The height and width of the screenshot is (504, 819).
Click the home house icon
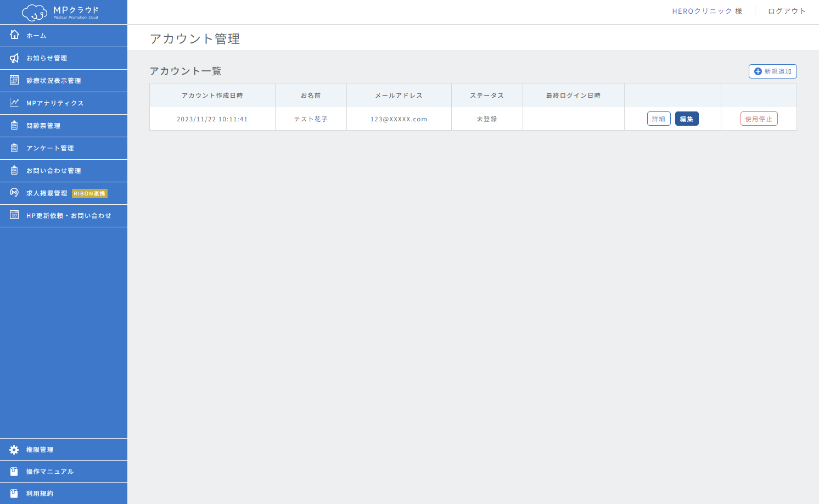coord(14,35)
